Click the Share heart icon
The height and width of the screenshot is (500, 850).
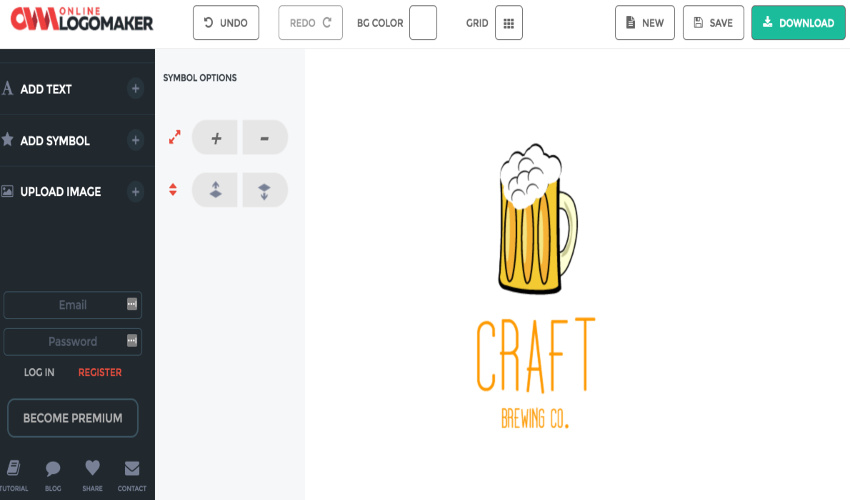click(x=93, y=467)
